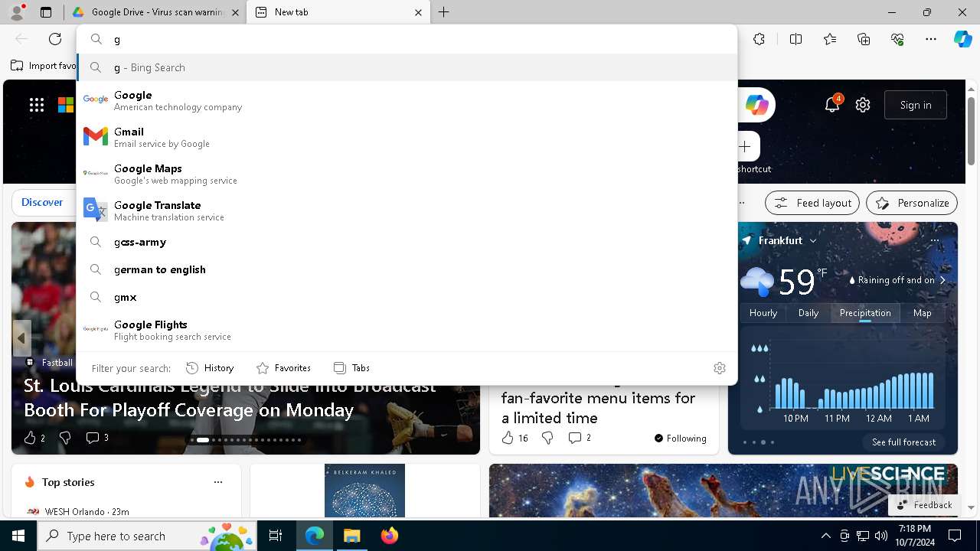Select the Daily weather tab
This screenshot has height=551, width=980.
pyautogui.click(x=808, y=312)
